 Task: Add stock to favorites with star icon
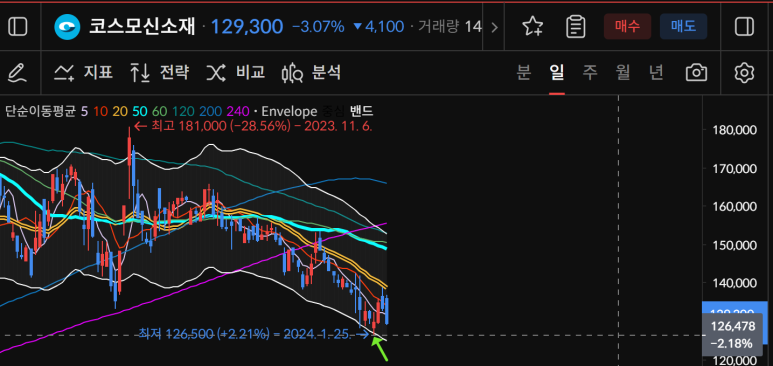(533, 27)
